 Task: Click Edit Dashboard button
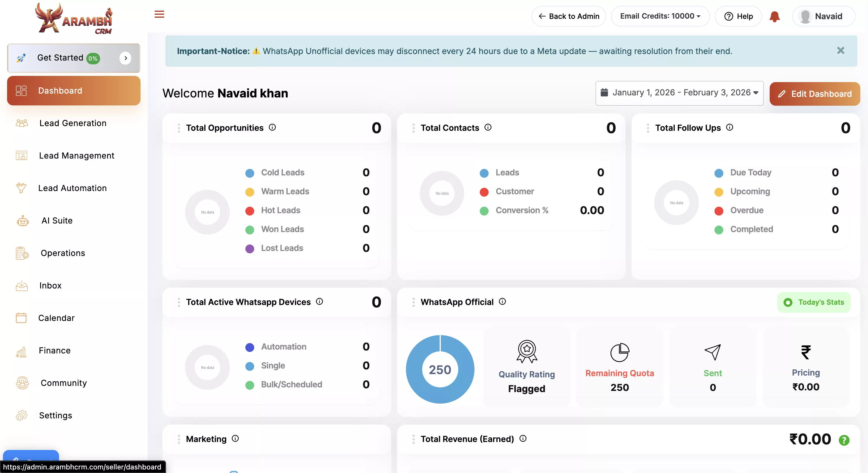tap(815, 94)
